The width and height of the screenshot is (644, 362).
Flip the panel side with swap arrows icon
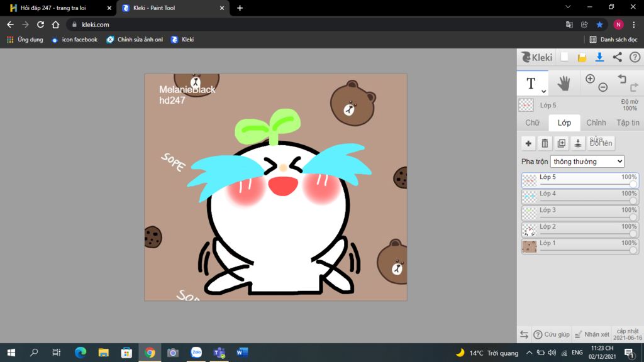[x=524, y=334]
